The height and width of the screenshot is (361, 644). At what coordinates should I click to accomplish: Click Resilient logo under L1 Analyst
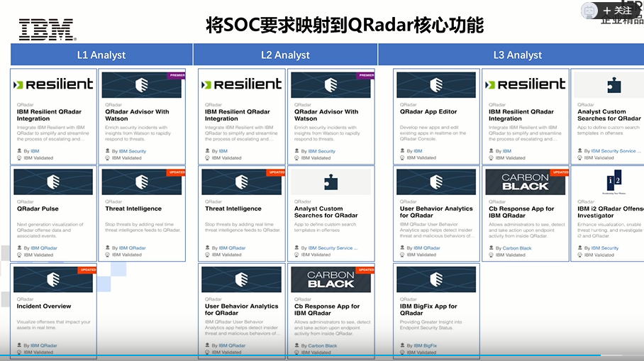click(x=53, y=84)
